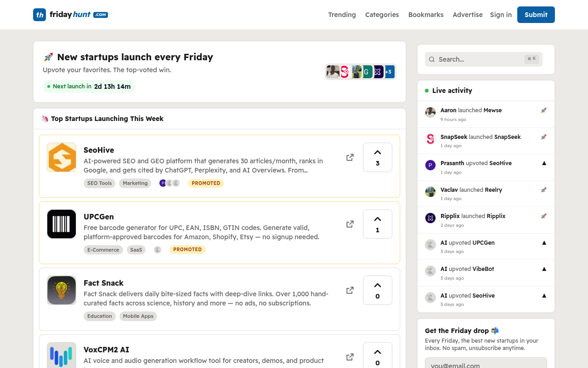Screen dimensions: 588x368
Task: Click PROMOTED badge on SeoHive
Action: coord(206,183)
